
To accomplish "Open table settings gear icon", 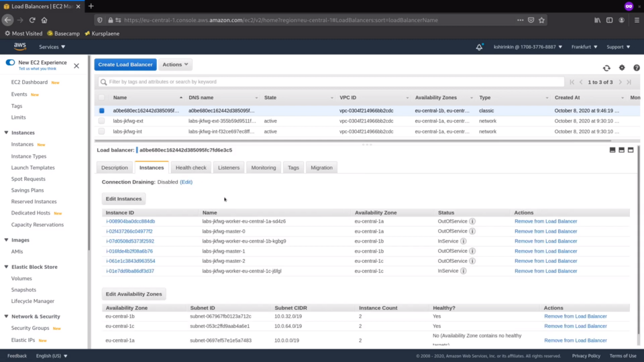I will coord(622,68).
